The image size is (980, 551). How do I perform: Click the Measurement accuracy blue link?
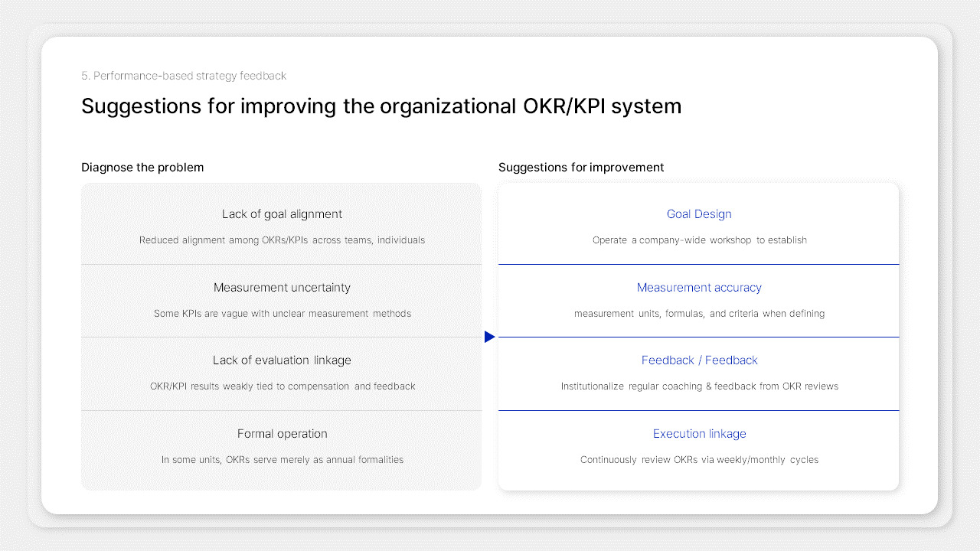(x=699, y=287)
